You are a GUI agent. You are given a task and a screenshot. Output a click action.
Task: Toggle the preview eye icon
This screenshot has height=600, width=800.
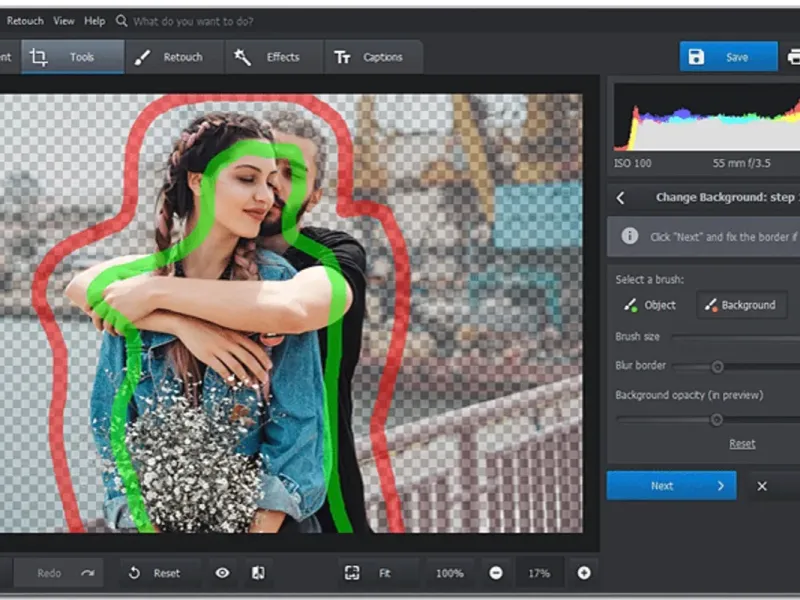click(222, 573)
